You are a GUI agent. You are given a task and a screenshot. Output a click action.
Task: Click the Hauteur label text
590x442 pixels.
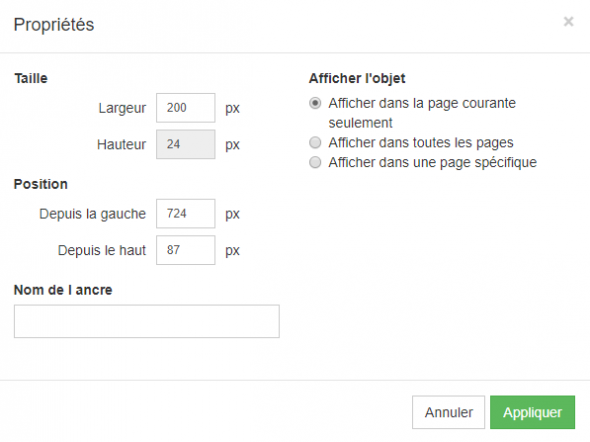coord(121,144)
